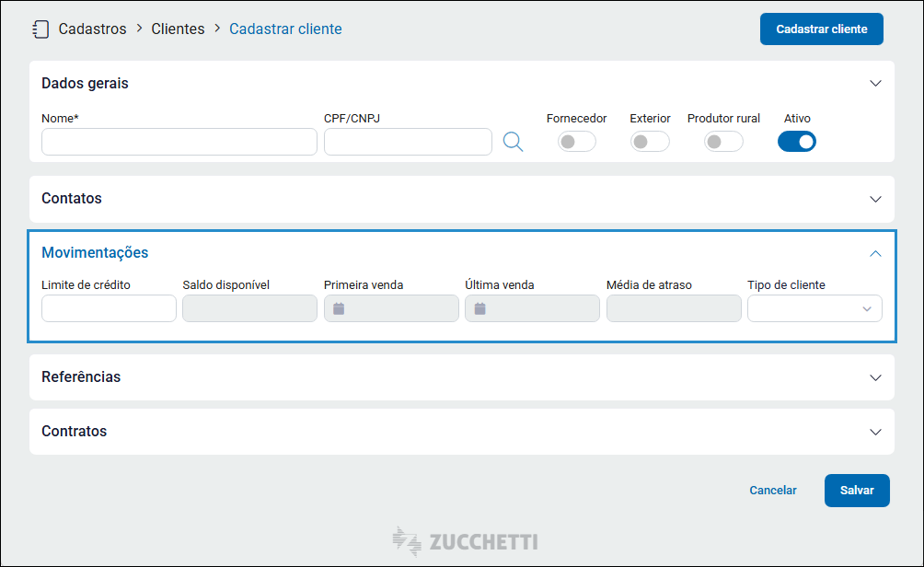This screenshot has width=924, height=567.
Task: Click the calendar icon in Primeira venda
Action: 339,308
